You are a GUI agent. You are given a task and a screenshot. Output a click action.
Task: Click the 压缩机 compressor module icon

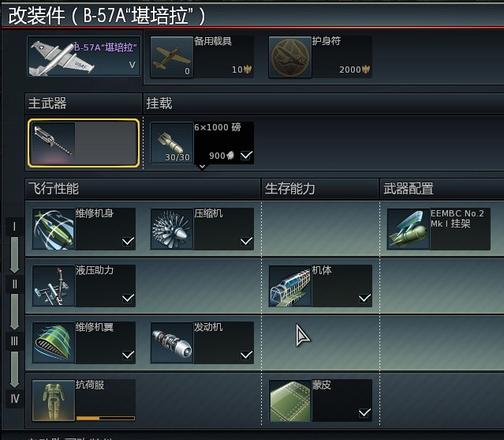(172, 229)
